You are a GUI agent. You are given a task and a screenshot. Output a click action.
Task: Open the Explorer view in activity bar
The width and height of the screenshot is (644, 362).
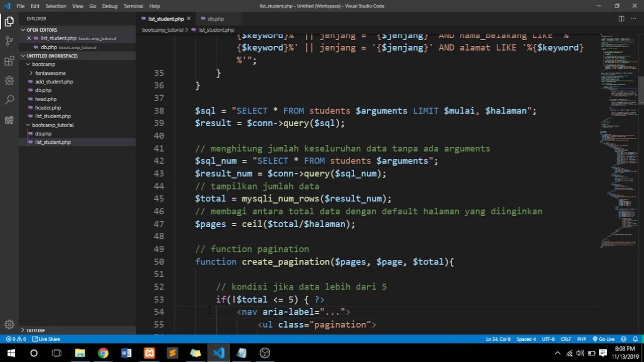pyautogui.click(x=9, y=22)
